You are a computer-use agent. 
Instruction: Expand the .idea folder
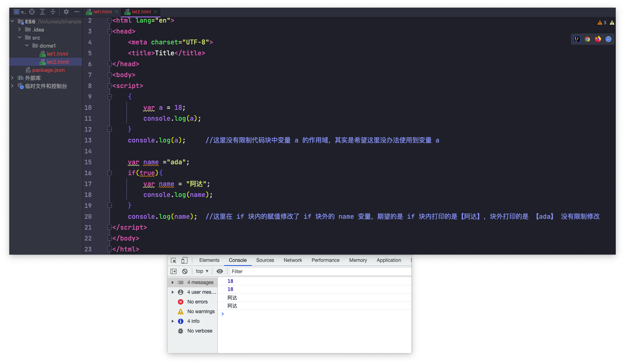pos(19,29)
